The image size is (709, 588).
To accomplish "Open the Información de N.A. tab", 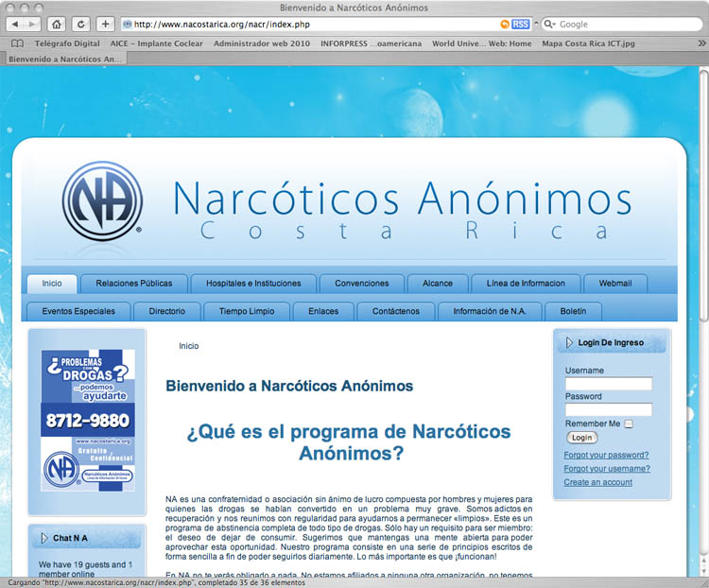I will [x=490, y=311].
